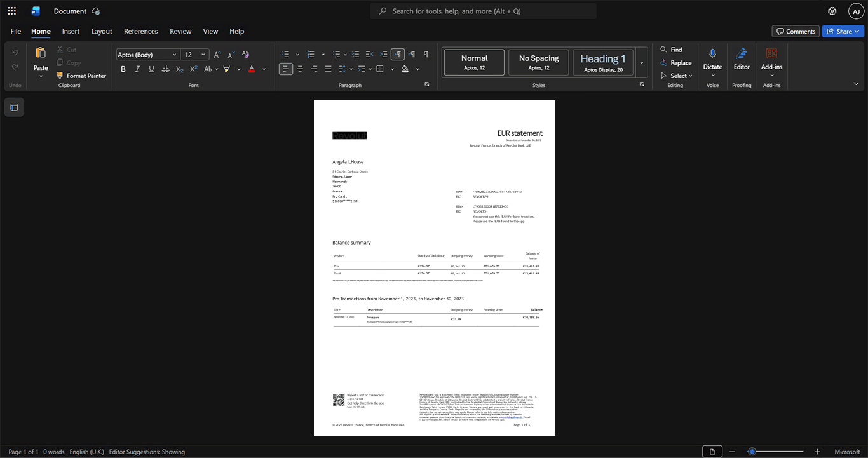Image resolution: width=868 pixels, height=458 pixels.
Task: Open the numbering dropdown arrow
Action: [323, 55]
